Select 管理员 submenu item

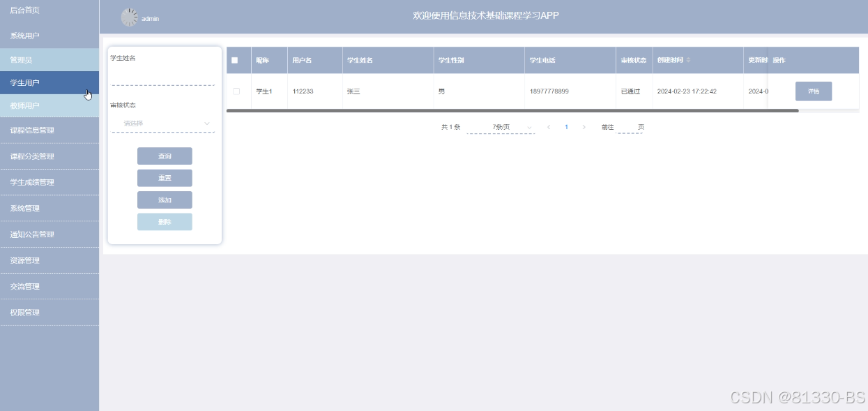[50, 60]
